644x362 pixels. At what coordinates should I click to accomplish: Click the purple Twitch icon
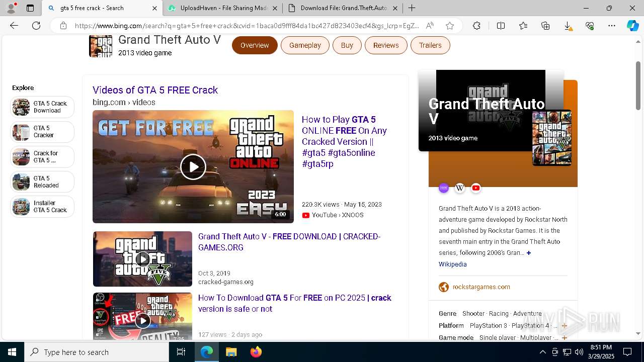444,188
